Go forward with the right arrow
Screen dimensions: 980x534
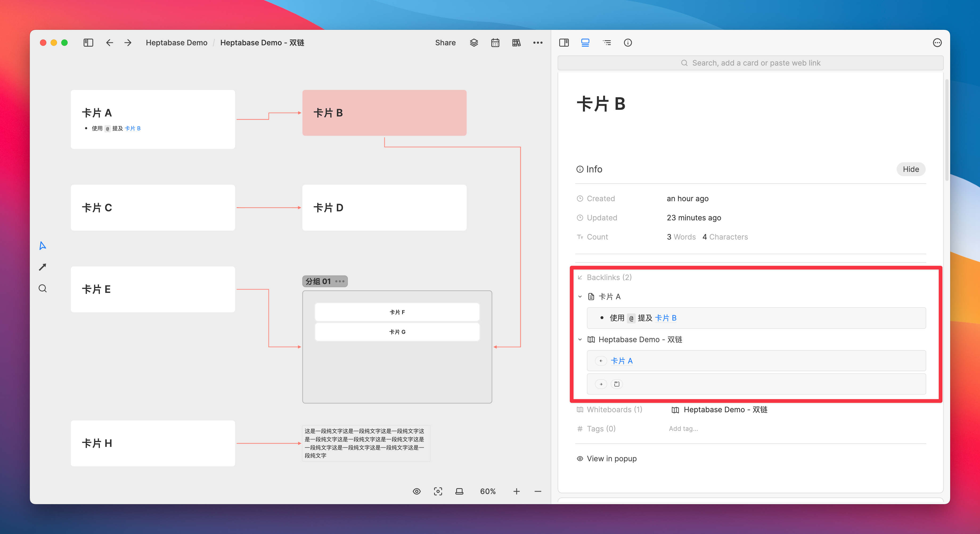coord(128,43)
